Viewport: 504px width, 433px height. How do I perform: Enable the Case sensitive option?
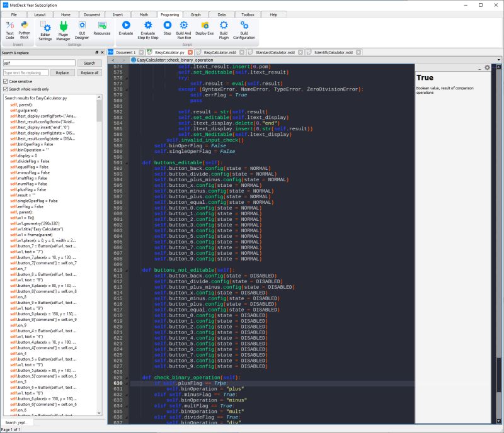point(7,81)
